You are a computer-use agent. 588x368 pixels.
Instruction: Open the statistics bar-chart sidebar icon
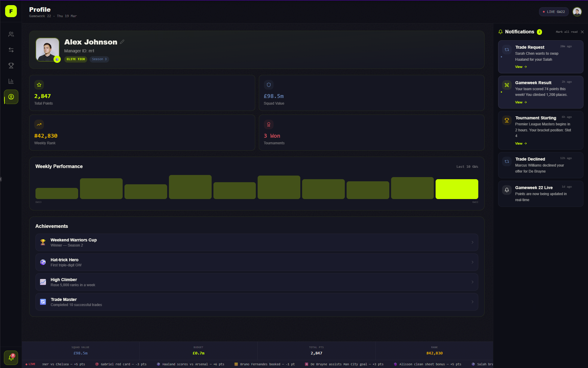[x=11, y=81]
